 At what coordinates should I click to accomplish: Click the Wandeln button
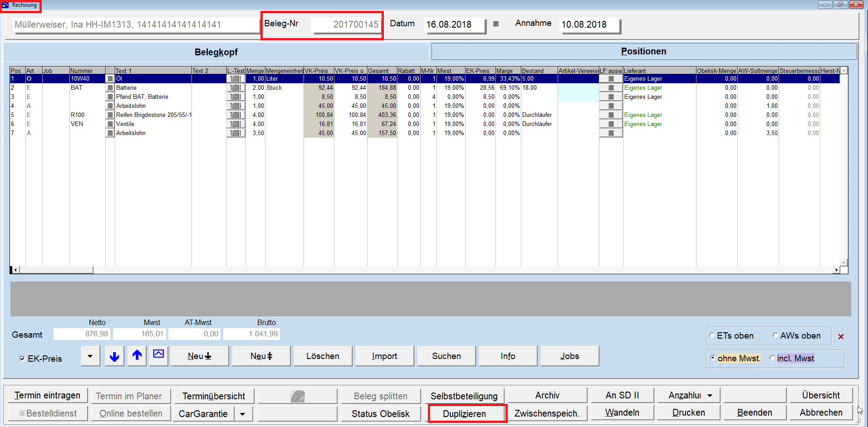[622, 412]
